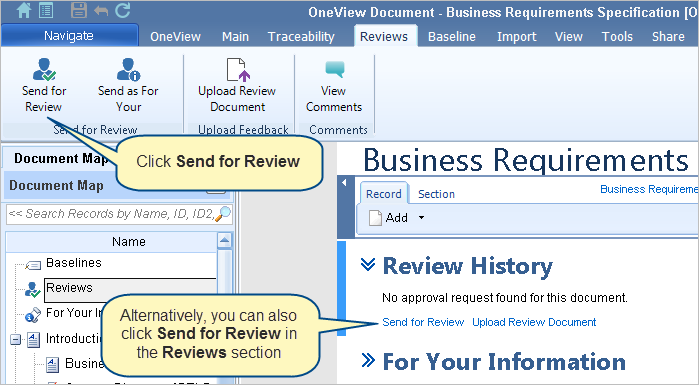Viewport: 699px width, 385px height.
Task: Select the Record tab
Action: click(x=383, y=194)
